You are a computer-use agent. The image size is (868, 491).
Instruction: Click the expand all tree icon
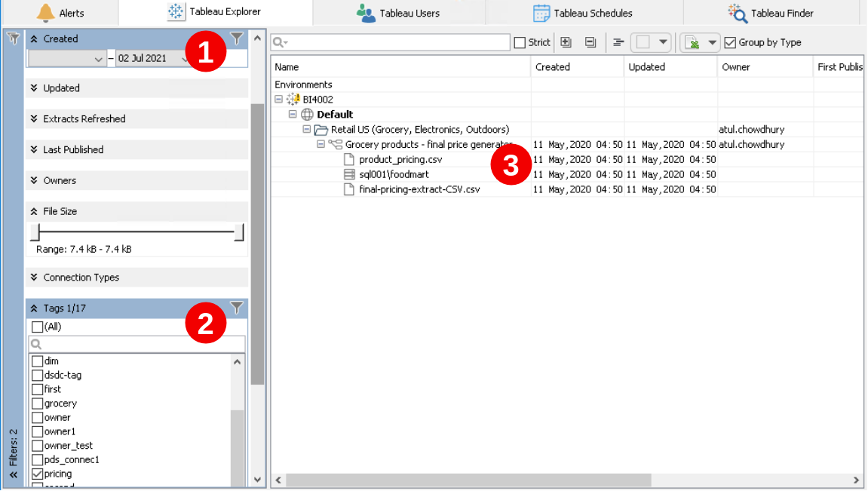[x=566, y=42]
